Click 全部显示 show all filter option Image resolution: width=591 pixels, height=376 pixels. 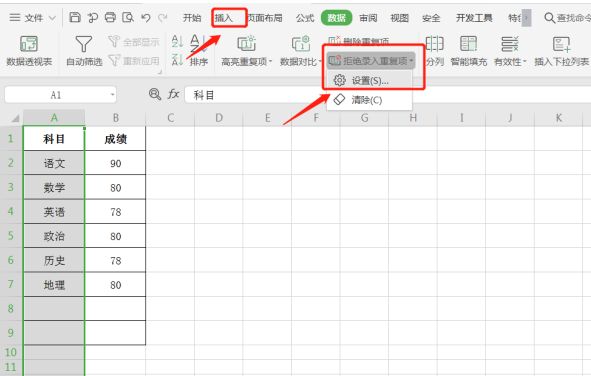coord(134,42)
